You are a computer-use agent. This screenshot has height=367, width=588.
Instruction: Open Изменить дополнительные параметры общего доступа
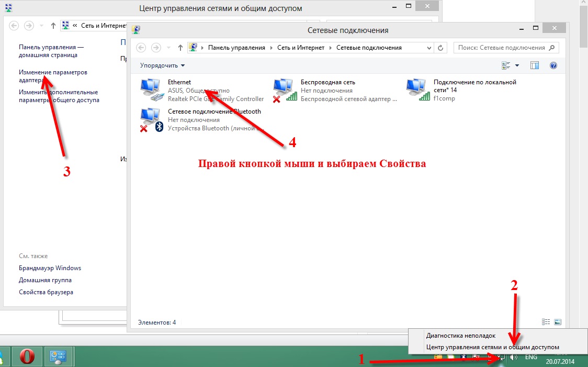pyautogui.click(x=59, y=96)
